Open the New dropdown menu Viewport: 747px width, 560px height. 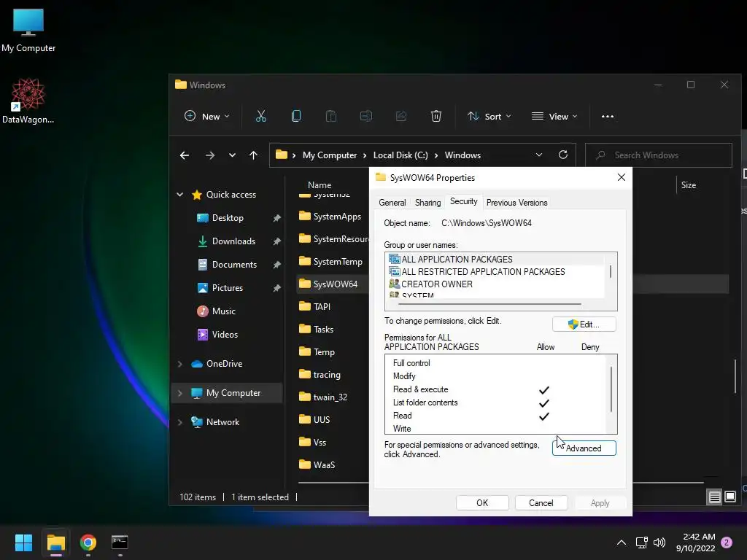(x=206, y=116)
